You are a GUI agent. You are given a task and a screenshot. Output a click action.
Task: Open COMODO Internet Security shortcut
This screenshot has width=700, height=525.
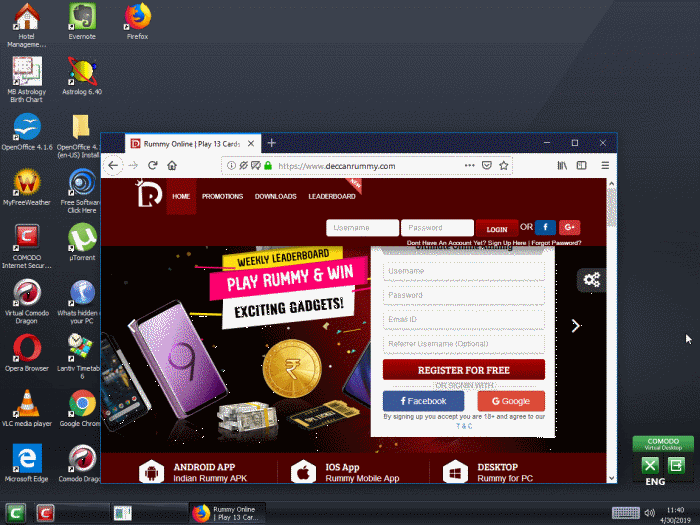27,246
